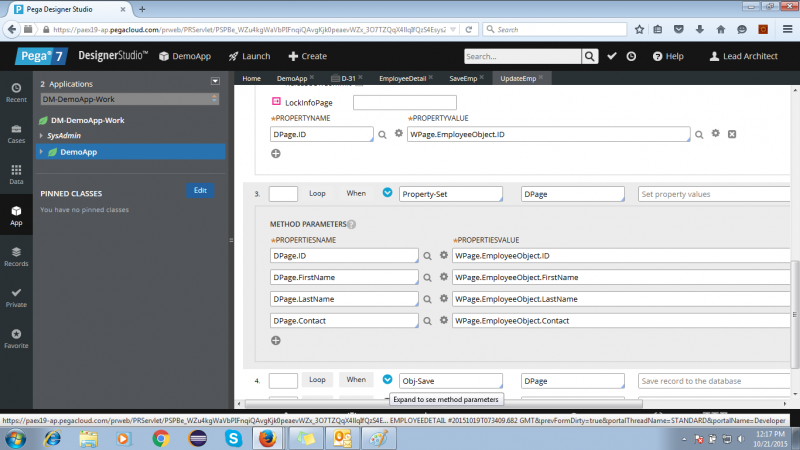
Task: Open the Cases sidebar panel
Action: [16, 134]
